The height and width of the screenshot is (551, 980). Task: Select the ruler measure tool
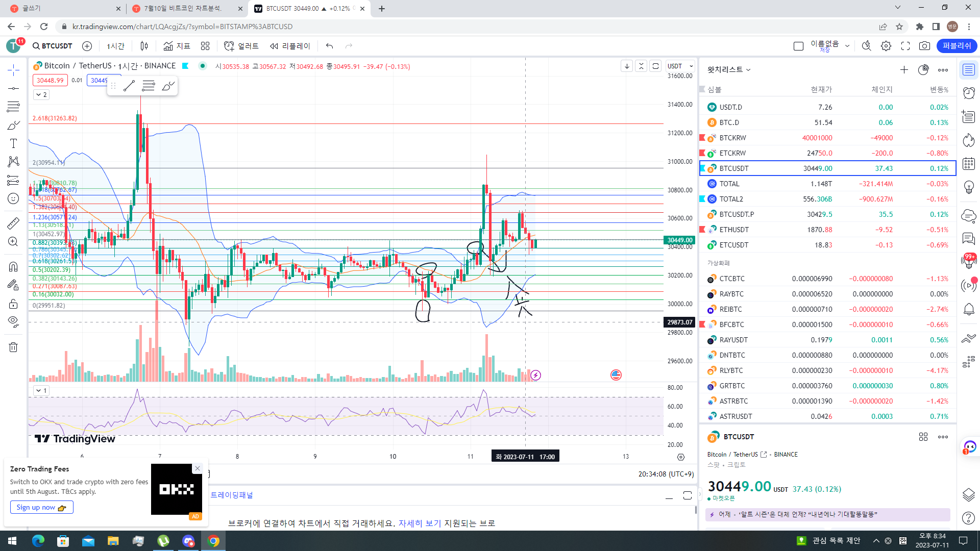pos(13,223)
